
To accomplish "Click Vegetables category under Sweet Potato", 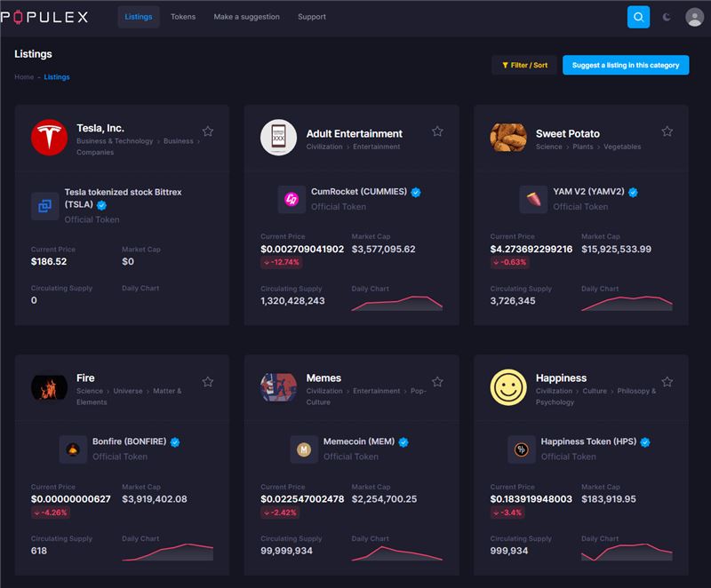I will [622, 147].
